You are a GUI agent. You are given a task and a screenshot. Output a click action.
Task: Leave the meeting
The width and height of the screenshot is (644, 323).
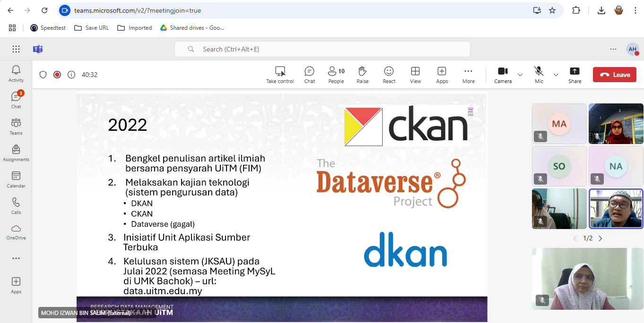[x=615, y=75]
